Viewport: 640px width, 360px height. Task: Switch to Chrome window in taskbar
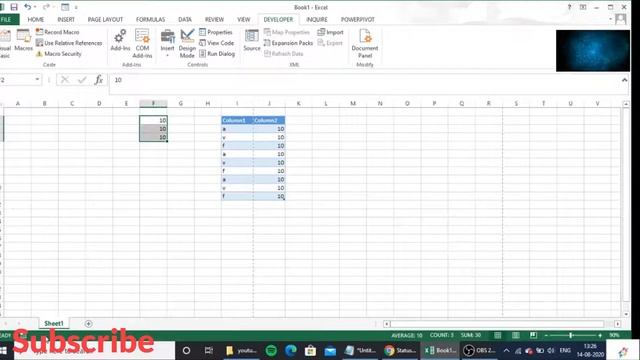(400, 350)
